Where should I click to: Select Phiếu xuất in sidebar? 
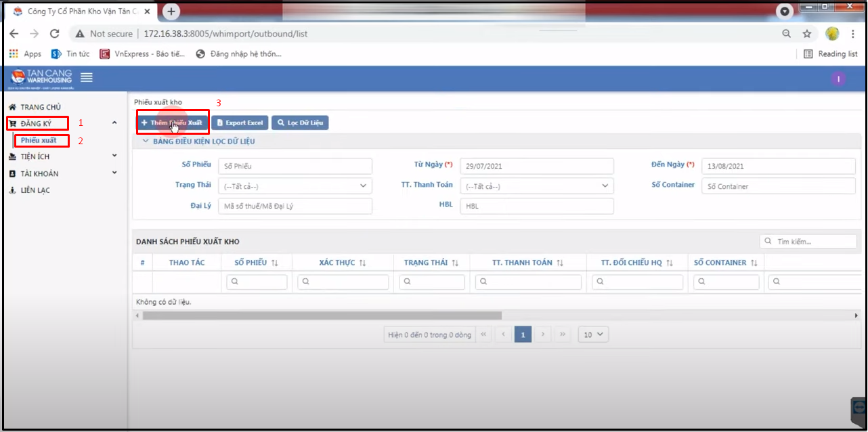coord(39,140)
